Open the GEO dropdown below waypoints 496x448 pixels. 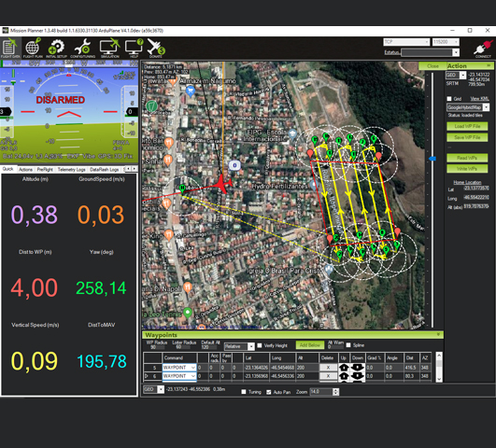pyautogui.click(x=161, y=389)
